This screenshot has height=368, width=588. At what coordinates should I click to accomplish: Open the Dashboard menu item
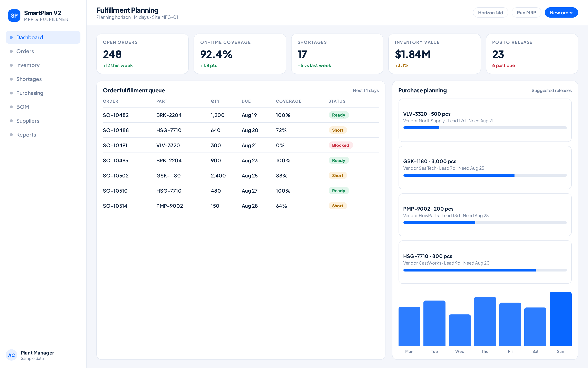click(43, 37)
